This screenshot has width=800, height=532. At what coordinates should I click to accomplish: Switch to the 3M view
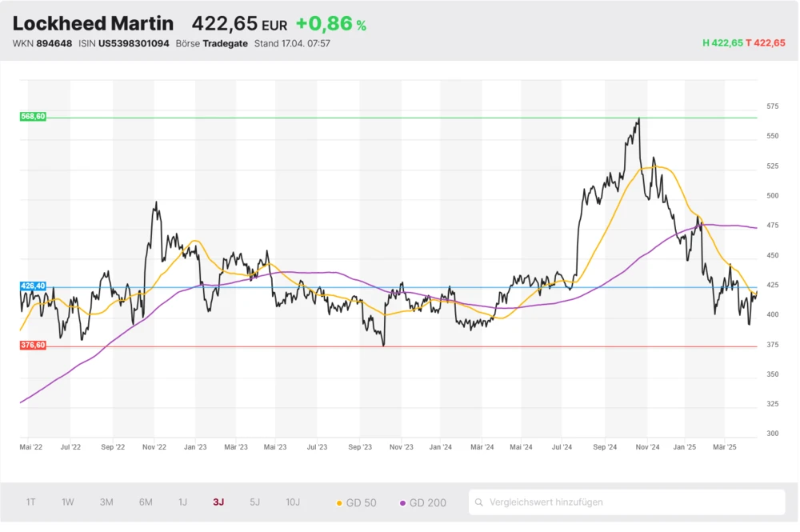[x=106, y=502]
